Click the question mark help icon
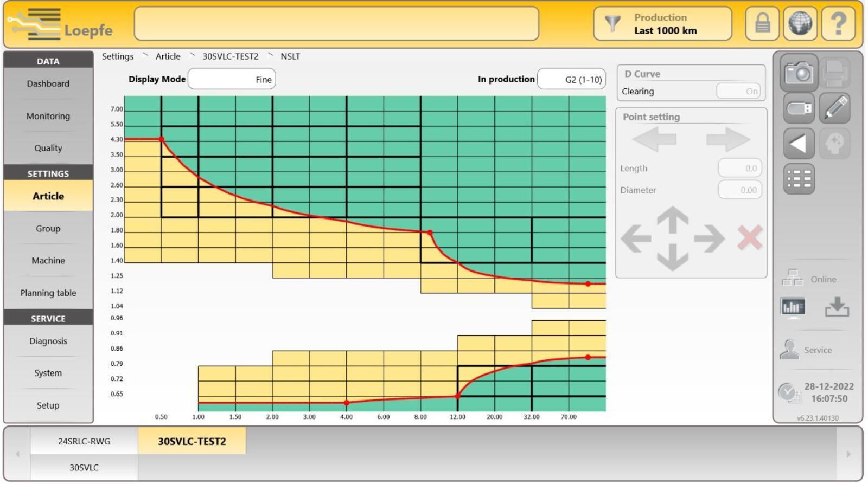Screen dimensions: 868x484 point(838,23)
